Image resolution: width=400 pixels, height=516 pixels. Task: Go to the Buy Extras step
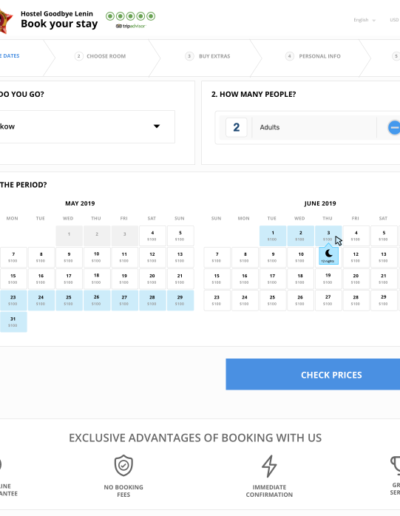click(208, 56)
